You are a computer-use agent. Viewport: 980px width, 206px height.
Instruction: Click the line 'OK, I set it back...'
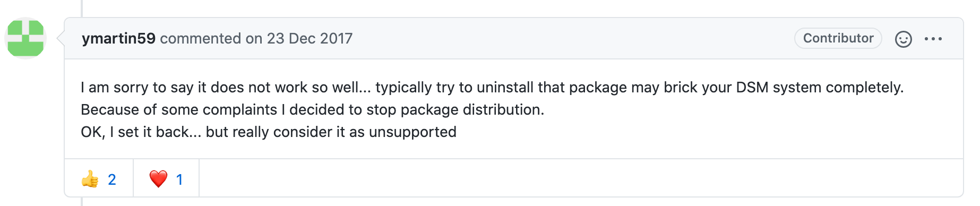pos(269,132)
